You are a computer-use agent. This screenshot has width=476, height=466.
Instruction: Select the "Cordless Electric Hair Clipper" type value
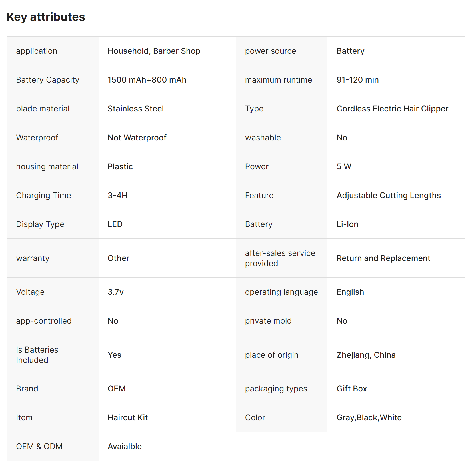point(392,109)
